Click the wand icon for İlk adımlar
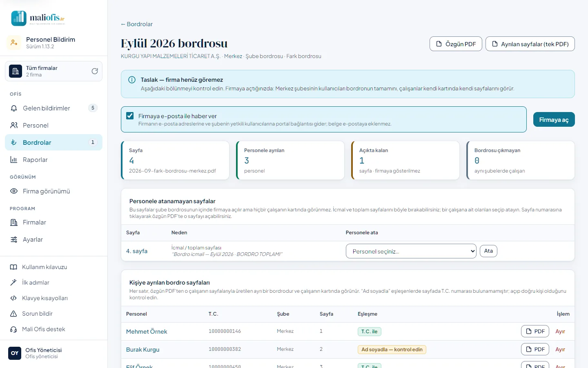This screenshot has height=368, width=588. [x=13, y=283]
